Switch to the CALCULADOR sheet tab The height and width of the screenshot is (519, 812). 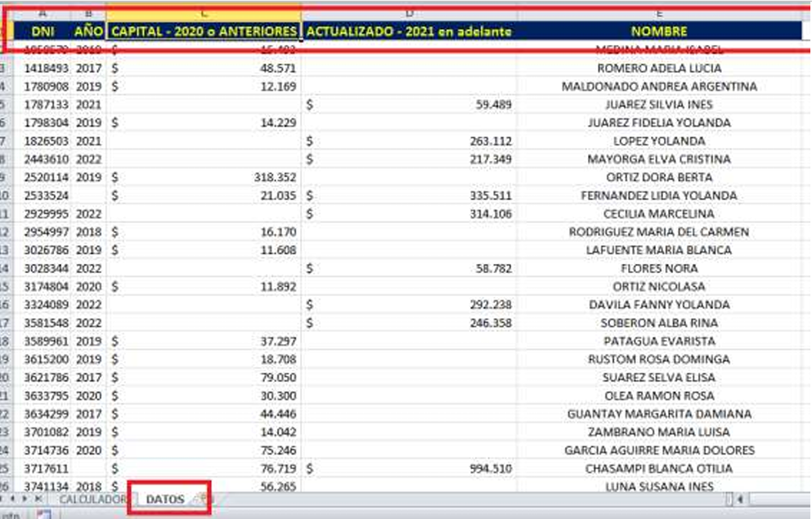92,499
